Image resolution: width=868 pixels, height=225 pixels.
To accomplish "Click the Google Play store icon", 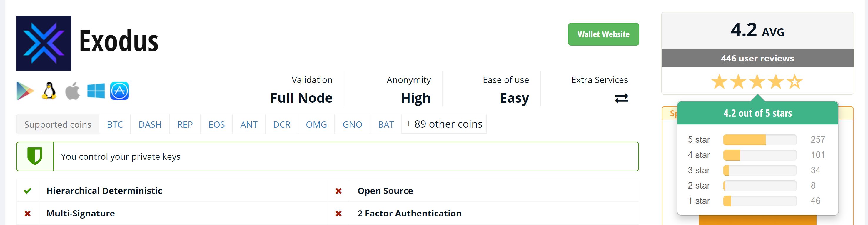I will [25, 91].
